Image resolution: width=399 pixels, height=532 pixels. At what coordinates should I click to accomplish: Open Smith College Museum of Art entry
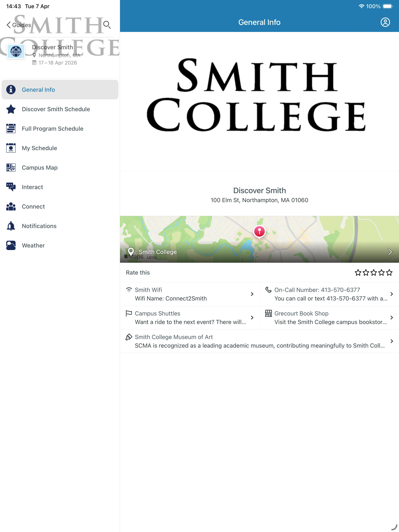pyautogui.click(x=260, y=341)
